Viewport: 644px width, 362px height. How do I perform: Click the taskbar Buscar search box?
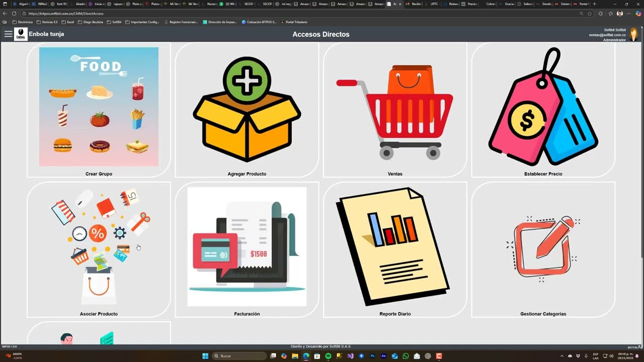(x=239, y=356)
